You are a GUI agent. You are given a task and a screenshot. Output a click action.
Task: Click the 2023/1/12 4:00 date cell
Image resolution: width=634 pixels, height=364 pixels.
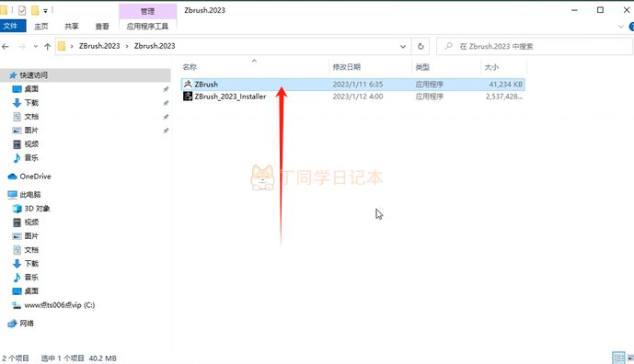pos(357,97)
